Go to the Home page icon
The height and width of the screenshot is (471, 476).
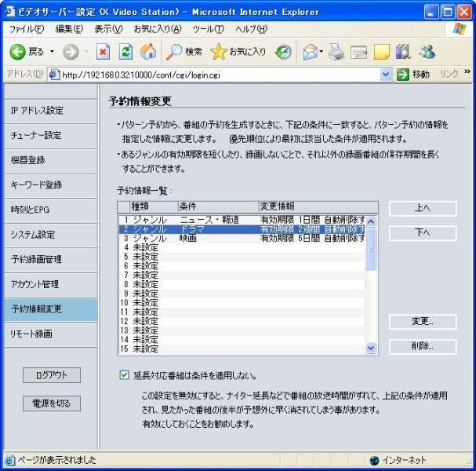pyautogui.click(x=148, y=52)
